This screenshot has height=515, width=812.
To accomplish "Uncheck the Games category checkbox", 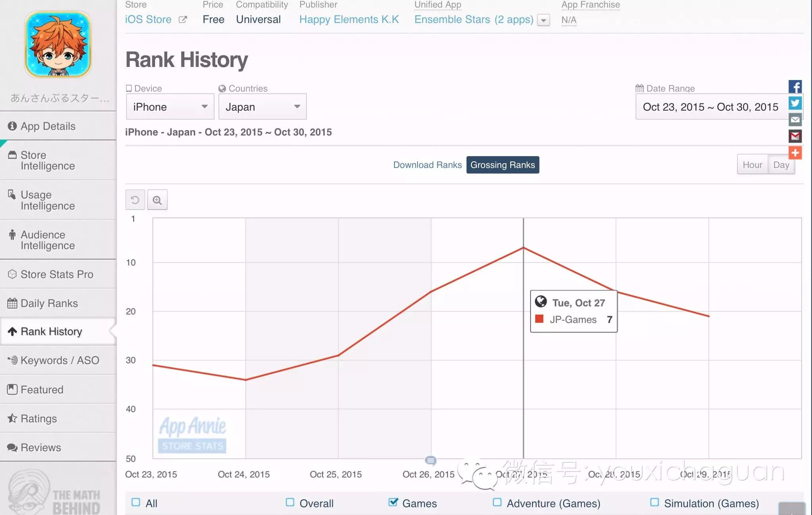I will point(393,502).
